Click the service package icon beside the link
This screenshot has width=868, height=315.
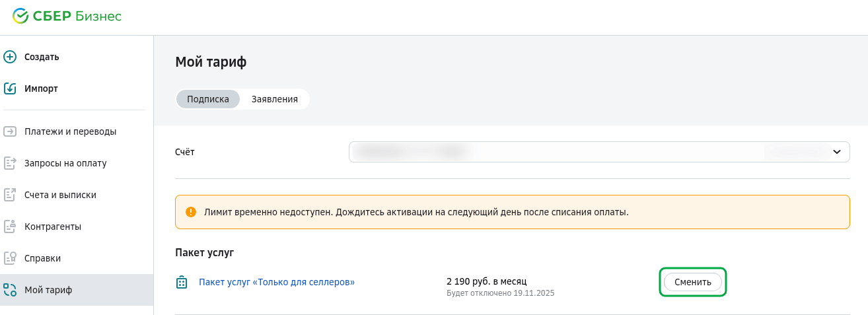pos(182,283)
